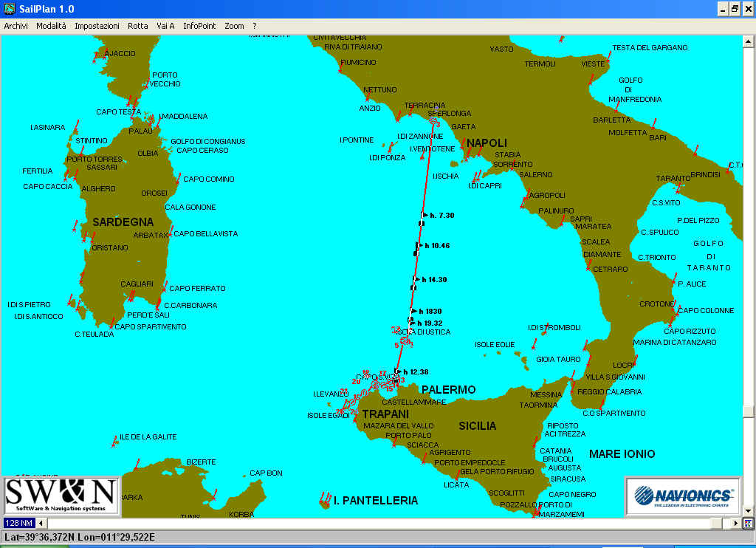
Task: Click the CAPO BELLAVISTA label
Action: 206,234
